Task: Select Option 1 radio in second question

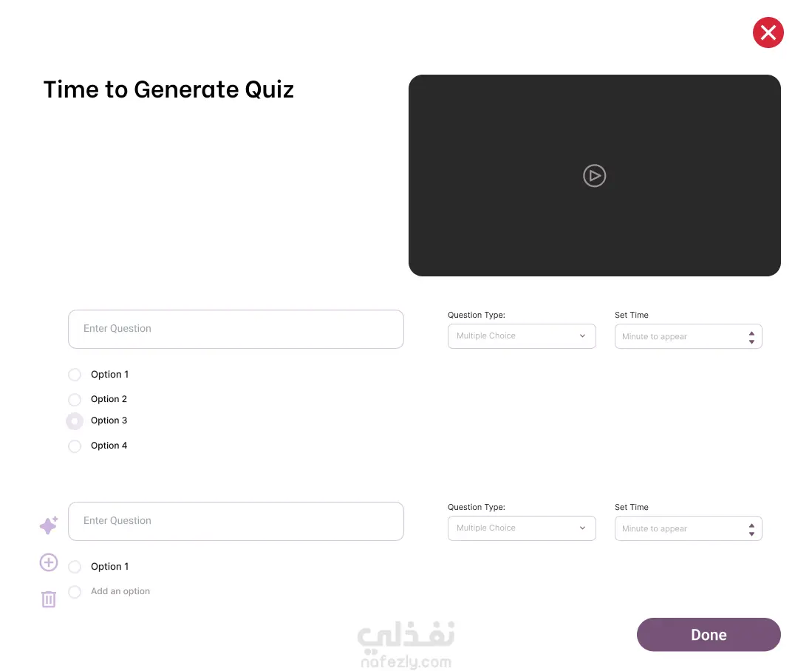Action: (75, 567)
